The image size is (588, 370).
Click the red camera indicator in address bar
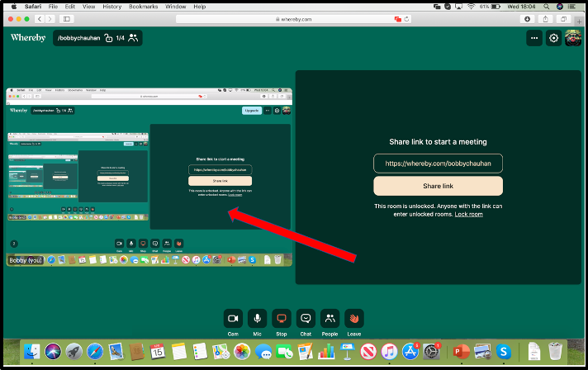398,19
